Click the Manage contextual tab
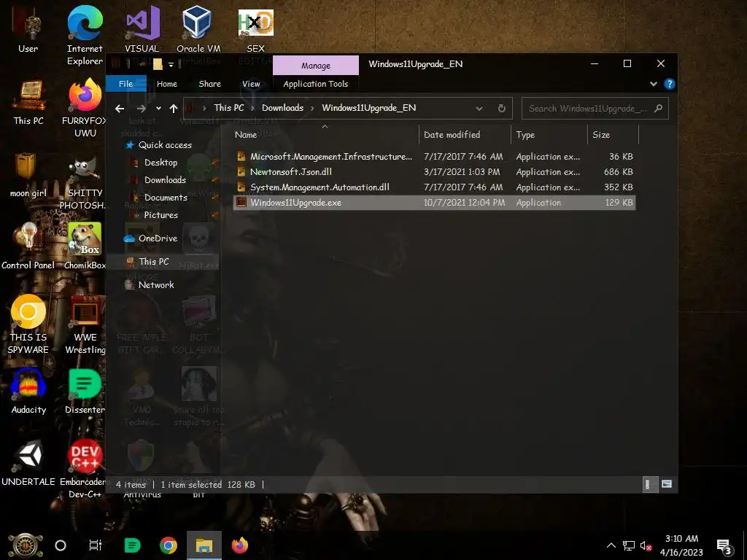This screenshot has height=560, width=747. pos(315,66)
